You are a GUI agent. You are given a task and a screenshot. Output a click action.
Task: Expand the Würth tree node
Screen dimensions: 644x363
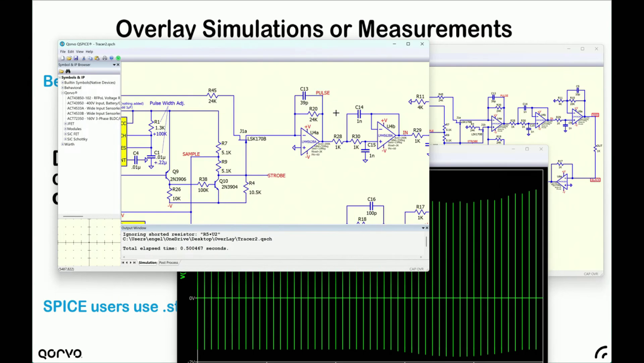point(63,144)
